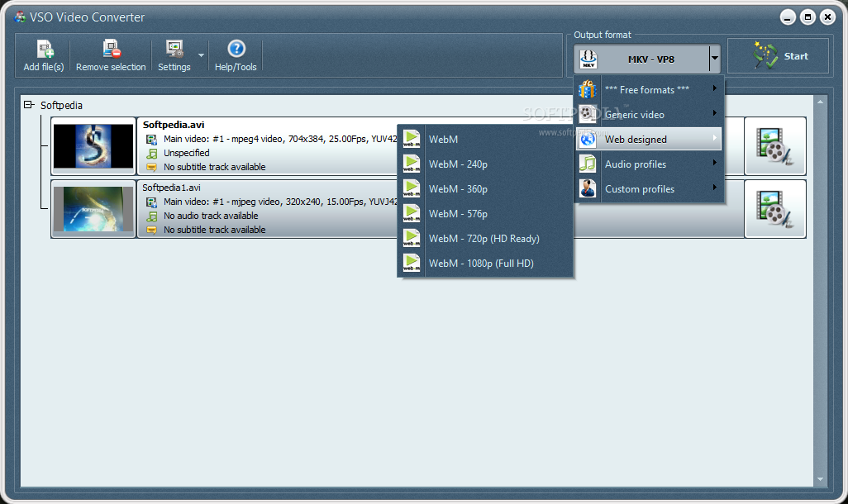Viewport: 848px width, 504px height.
Task: Click the WebM - 240p play icon
Action: tap(412, 164)
